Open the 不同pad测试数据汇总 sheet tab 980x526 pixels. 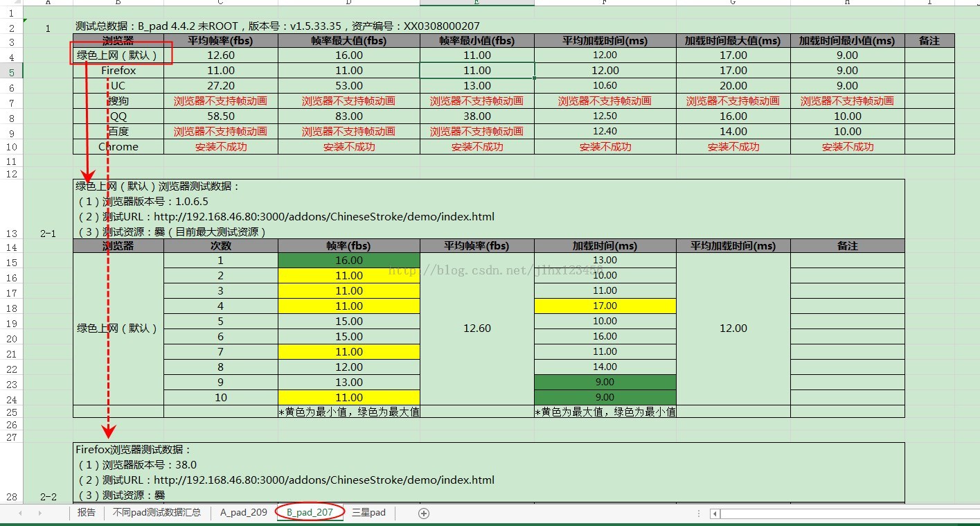157,513
